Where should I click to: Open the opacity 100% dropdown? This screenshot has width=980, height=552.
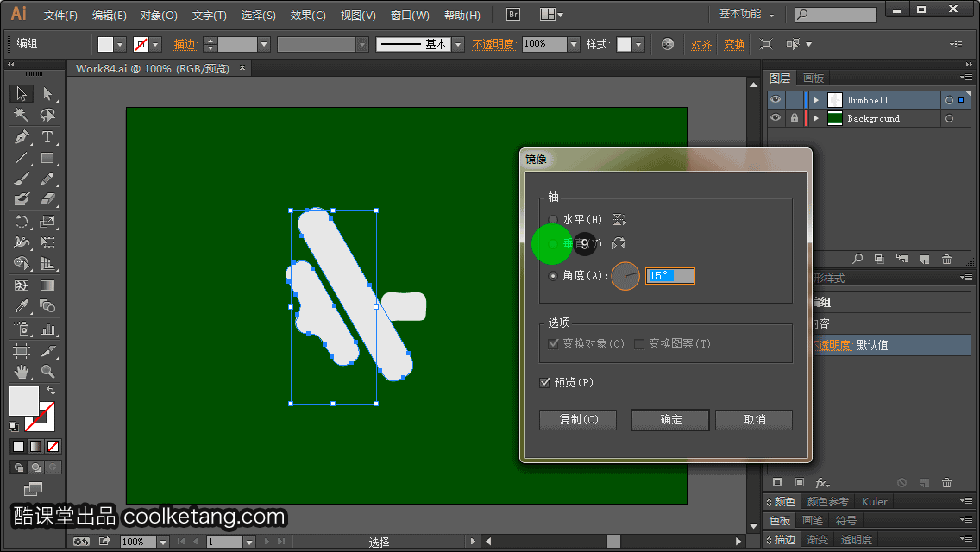point(574,44)
